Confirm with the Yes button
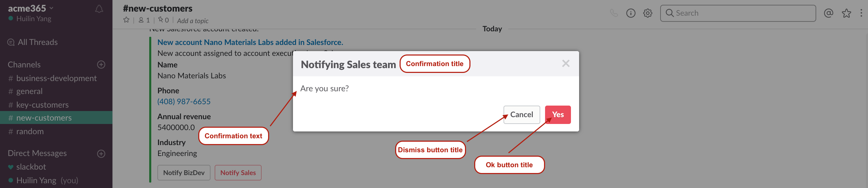868x188 pixels. (558, 115)
